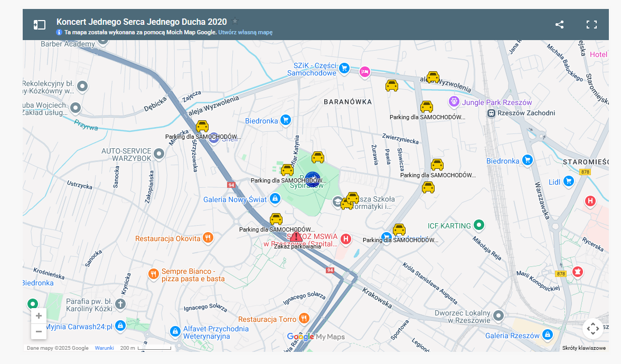Select the SZiK Części Samochodowe shop pin
This screenshot has width=621, height=364.
tap(344, 69)
